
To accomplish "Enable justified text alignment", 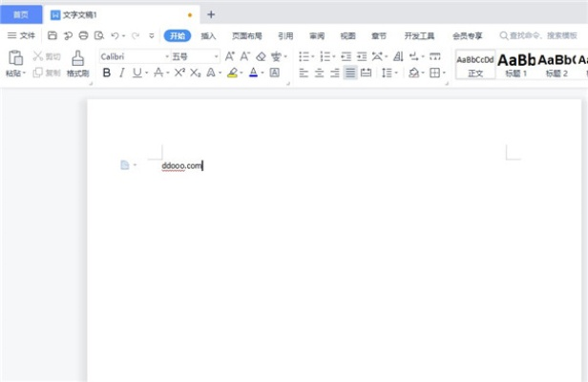I will (350, 73).
